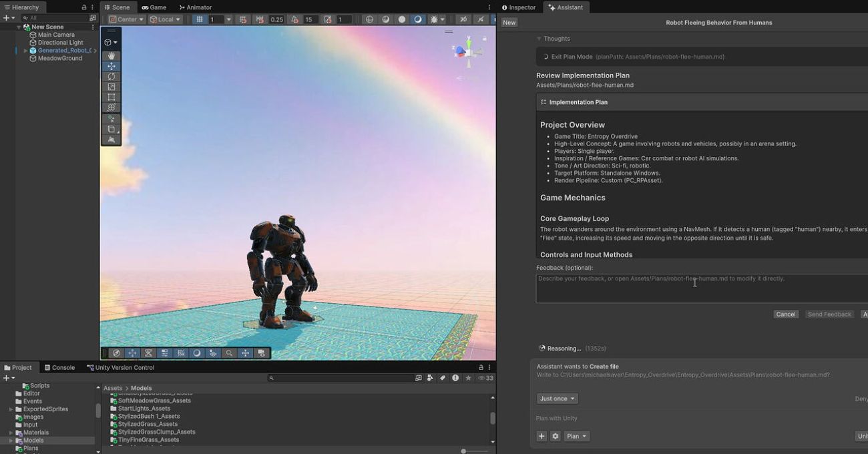Select the Rect transform tool
868x454 pixels.
[x=112, y=97]
